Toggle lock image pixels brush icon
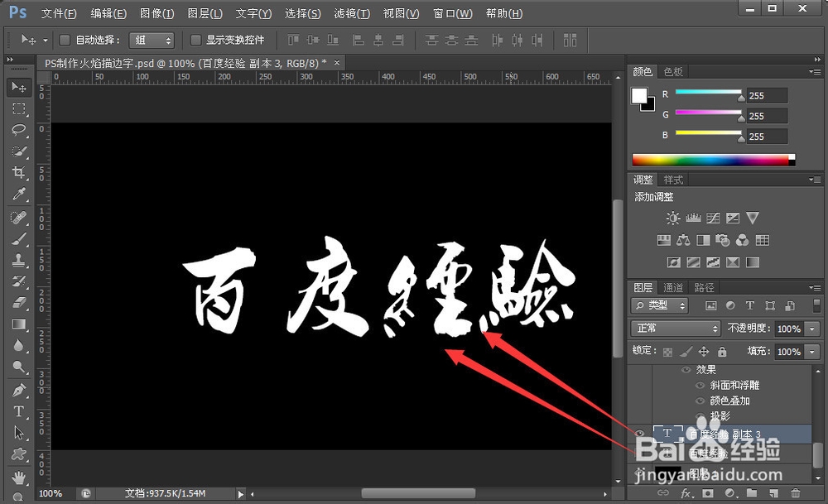 (686, 352)
